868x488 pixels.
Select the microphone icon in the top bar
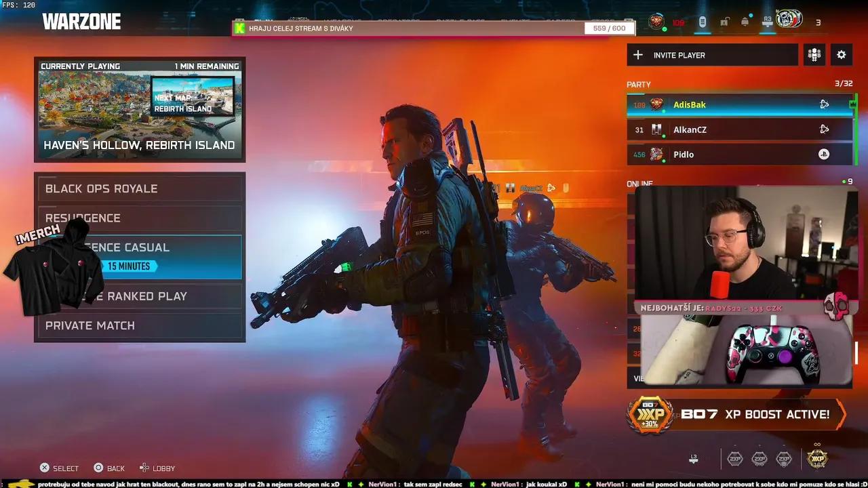[703, 21]
